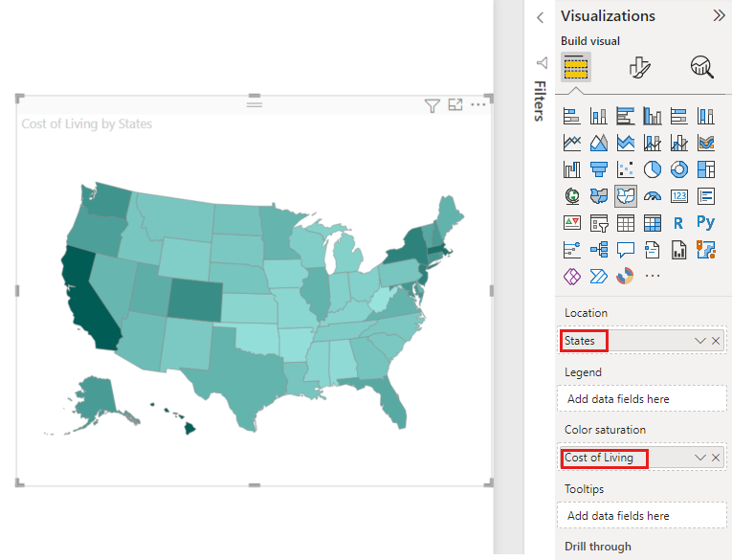The height and width of the screenshot is (560, 732).
Task: Select the Paginated report visual
Action: pyautogui.click(x=679, y=250)
